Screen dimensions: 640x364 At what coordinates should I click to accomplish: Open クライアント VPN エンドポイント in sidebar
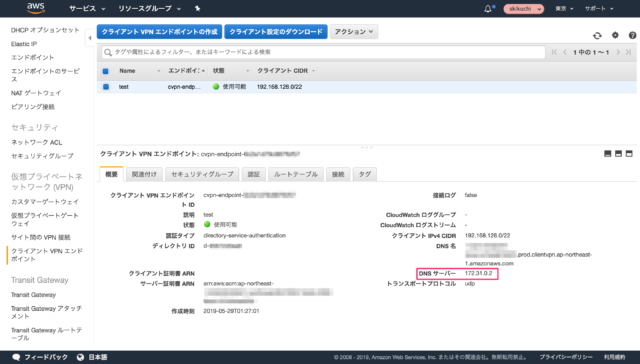click(x=47, y=255)
